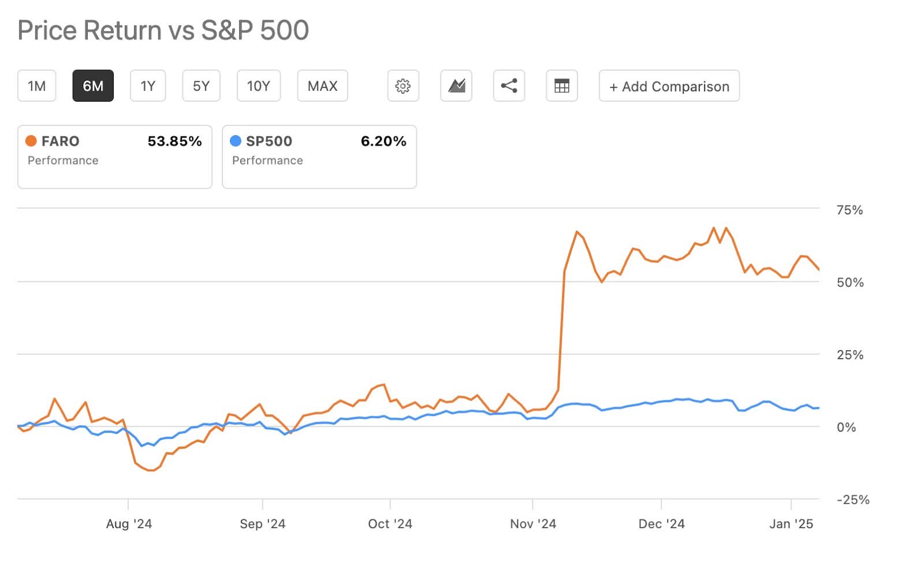Switch chart style using the area chart icon

click(456, 86)
